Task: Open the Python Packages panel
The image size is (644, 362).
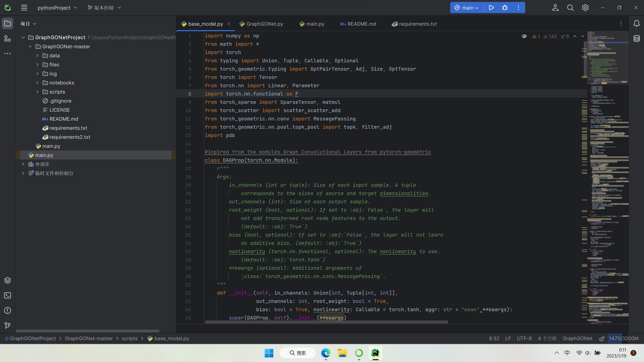Action: [x=7, y=280]
